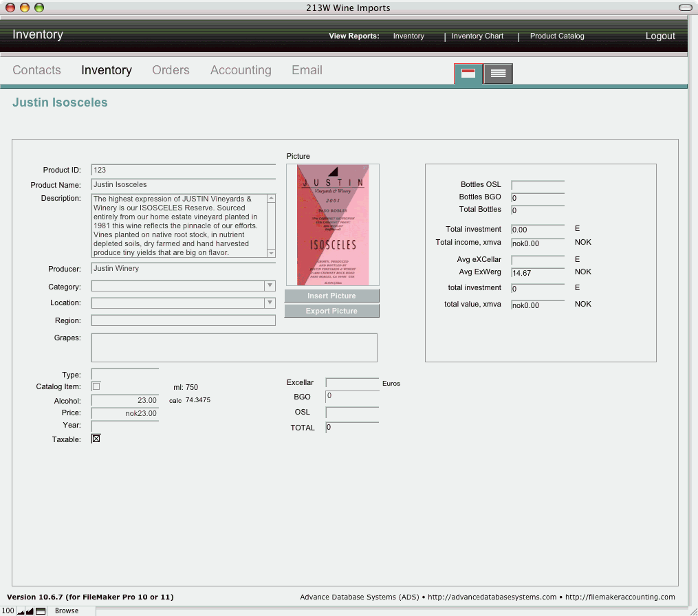Toggle the status toolbar icon

point(41,611)
